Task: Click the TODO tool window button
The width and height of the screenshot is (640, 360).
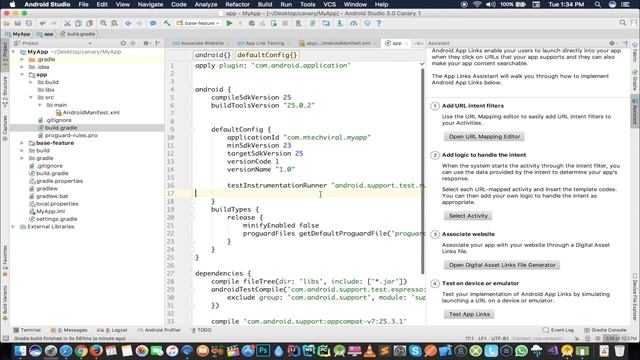Action: (202, 330)
